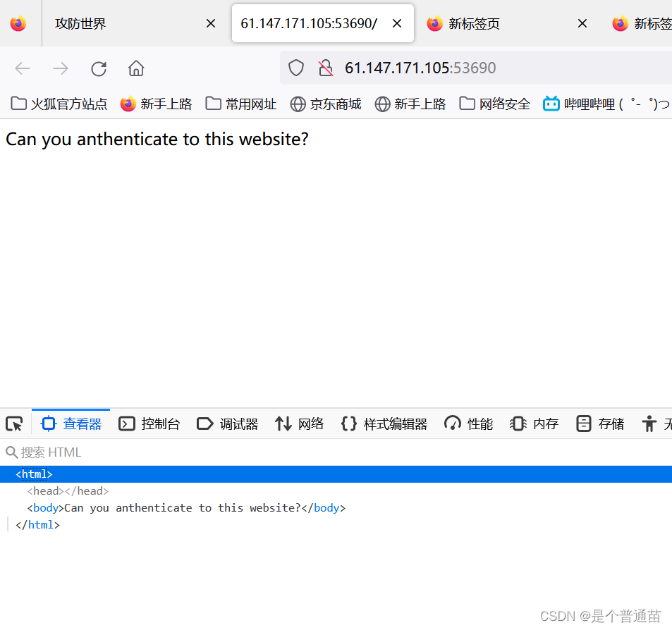672x630 pixels.
Task: Click the Firefox logo on the 新标签页 tab
Action: (435, 23)
